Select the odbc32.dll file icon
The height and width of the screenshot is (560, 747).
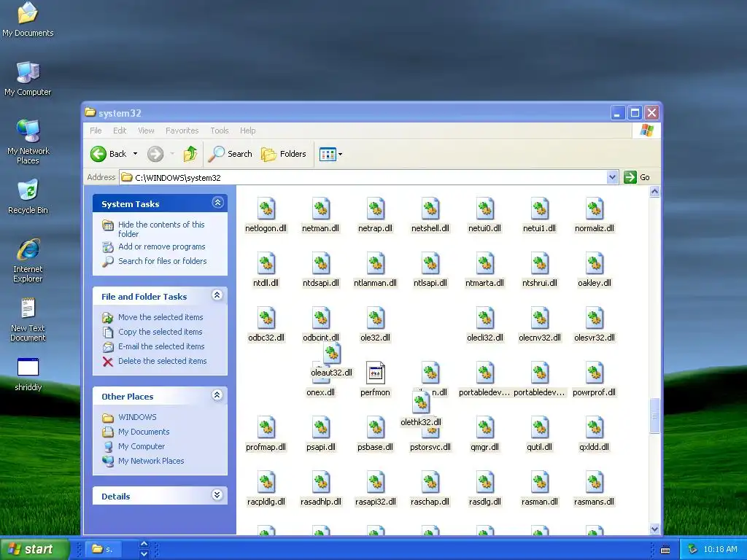266,319
